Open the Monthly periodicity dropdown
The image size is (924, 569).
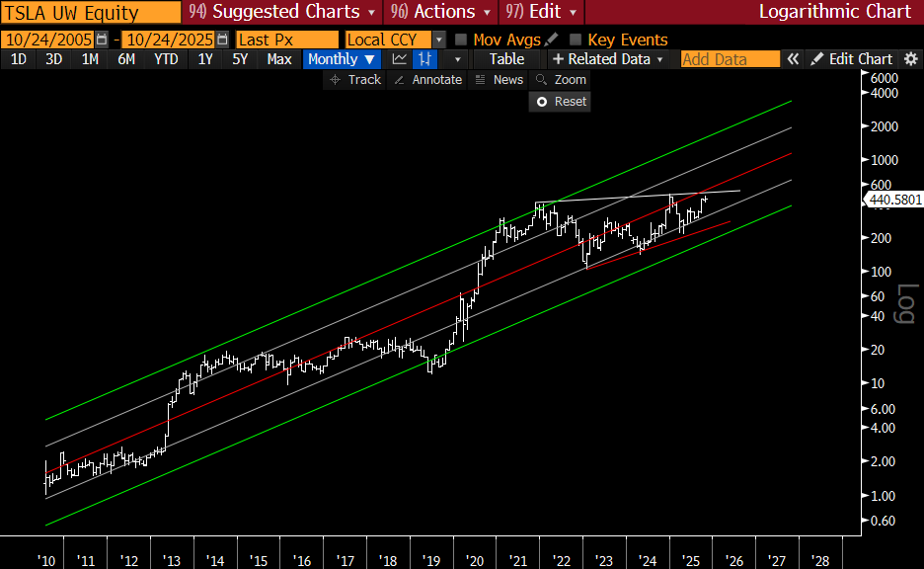point(342,59)
